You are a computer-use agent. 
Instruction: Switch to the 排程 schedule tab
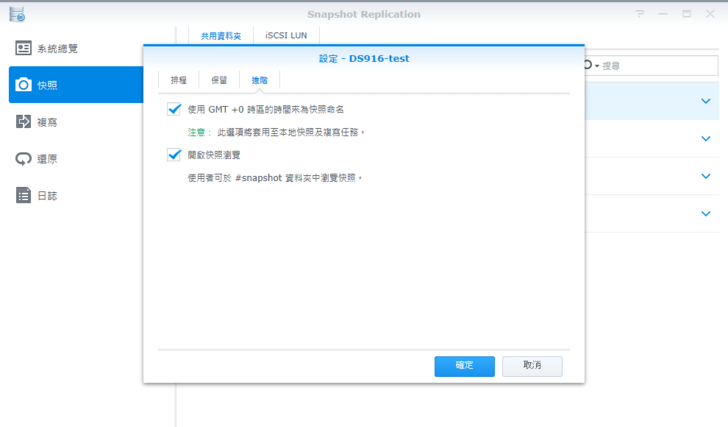178,80
